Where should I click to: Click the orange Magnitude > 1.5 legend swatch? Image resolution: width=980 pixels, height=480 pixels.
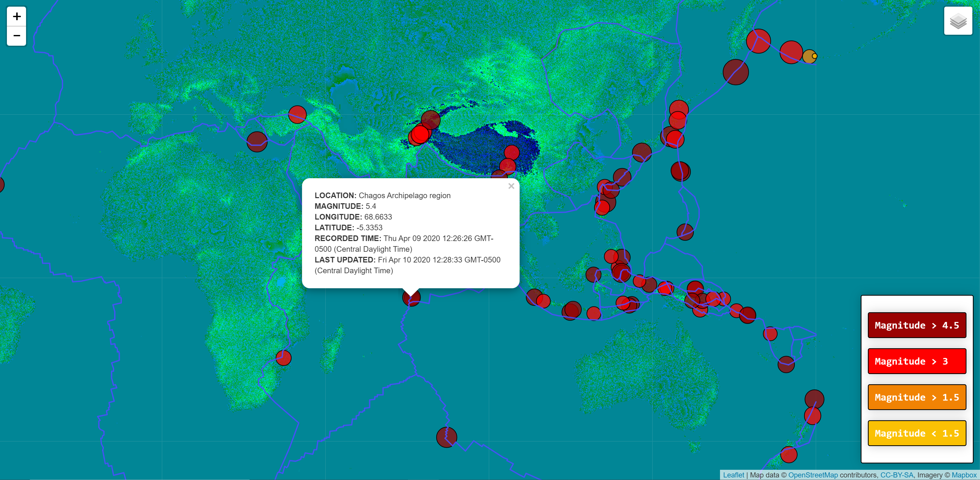point(916,397)
